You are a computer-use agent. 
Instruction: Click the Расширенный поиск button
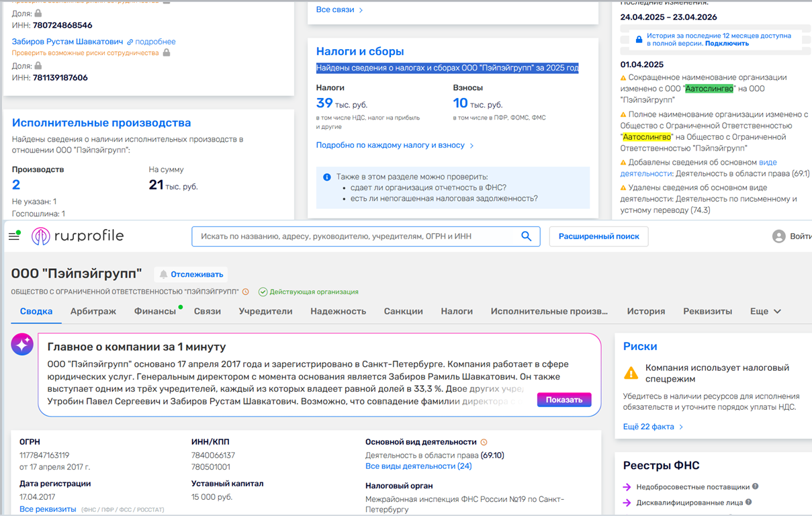(599, 236)
